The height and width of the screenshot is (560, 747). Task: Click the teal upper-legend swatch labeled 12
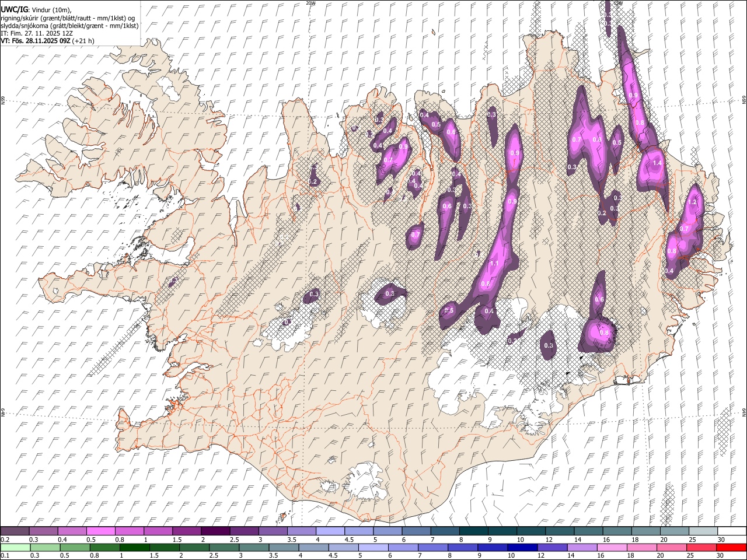pyautogui.click(x=559, y=531)
